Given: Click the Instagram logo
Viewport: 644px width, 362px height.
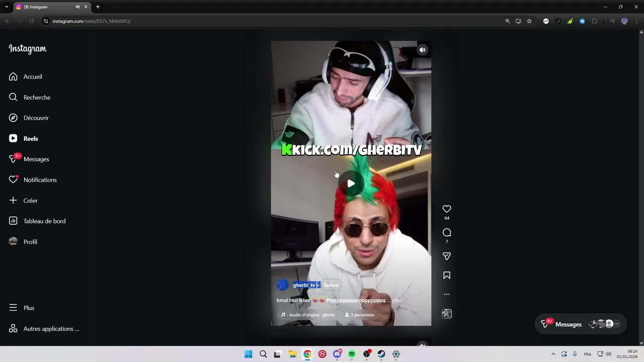Looking at the screenshot, I should 28,49.
